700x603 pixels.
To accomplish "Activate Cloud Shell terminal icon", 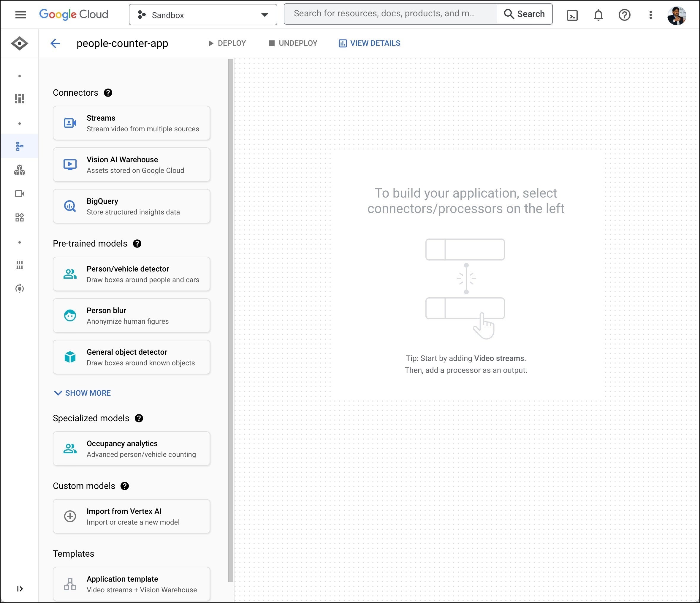I will (x=572, y=15).
